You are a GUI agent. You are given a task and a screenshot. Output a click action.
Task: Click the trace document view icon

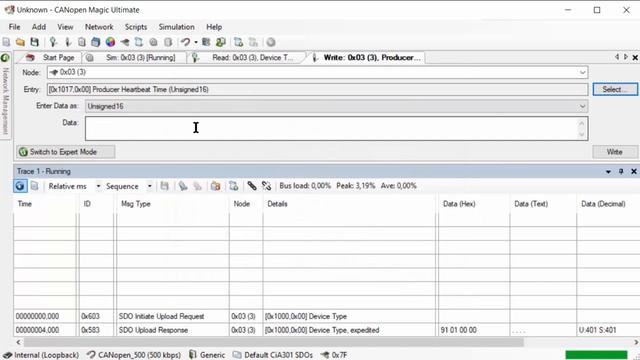35,186
